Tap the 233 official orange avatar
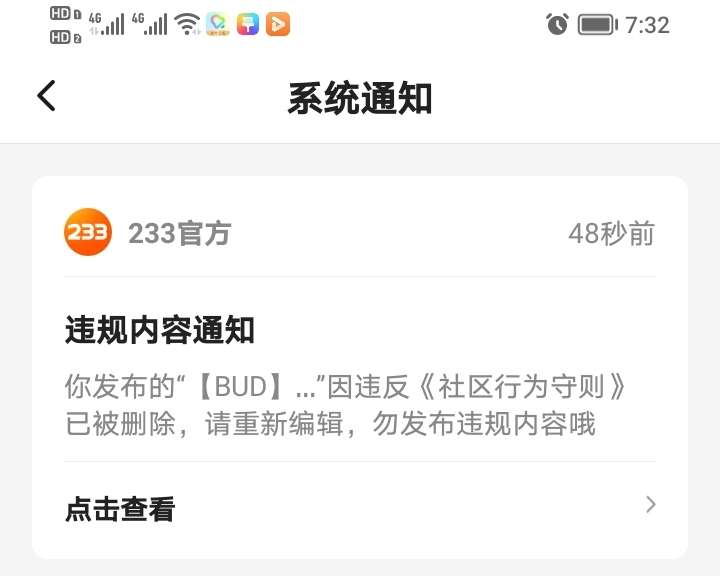The width and height of the screenshot is (720, 576). click(x=88, y=232)
